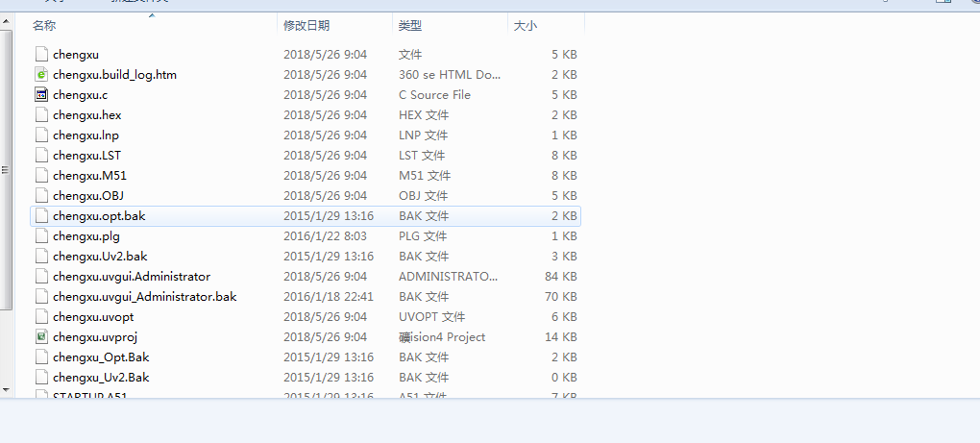Click the scrollbar down arrow
Viewport: 980px width, 443px height.
tap(6, 389)
